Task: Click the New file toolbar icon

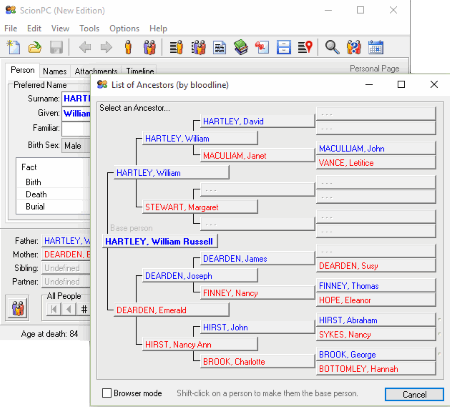Action: [x=14, y=47]
